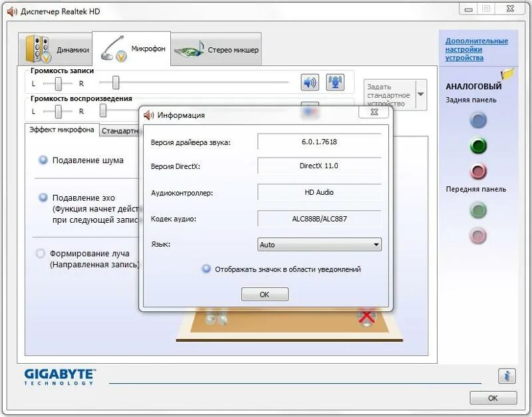Click the pink rear panel jack
This screenshot has width=532, height=417.
click(478, 172)
